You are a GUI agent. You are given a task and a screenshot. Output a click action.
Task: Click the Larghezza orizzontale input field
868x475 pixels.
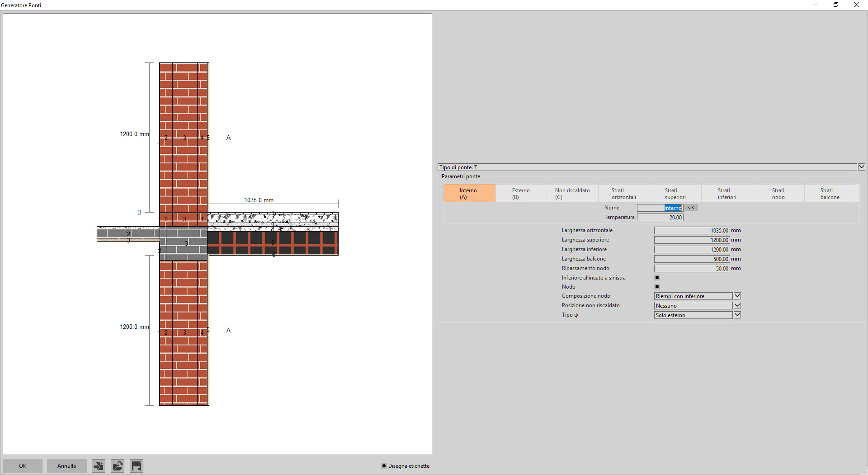click(692, 231)
